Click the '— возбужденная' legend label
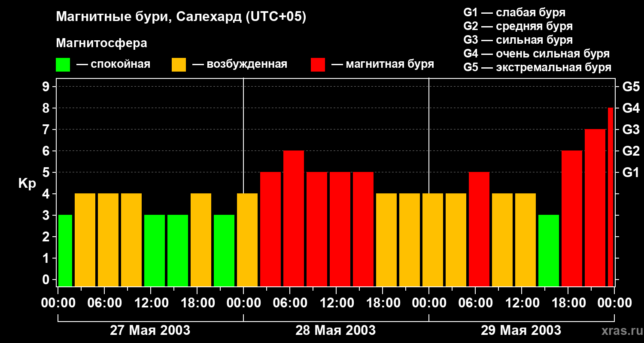This screenshot has width=644, height=343. pyautogui.click(x=240, y=64)
